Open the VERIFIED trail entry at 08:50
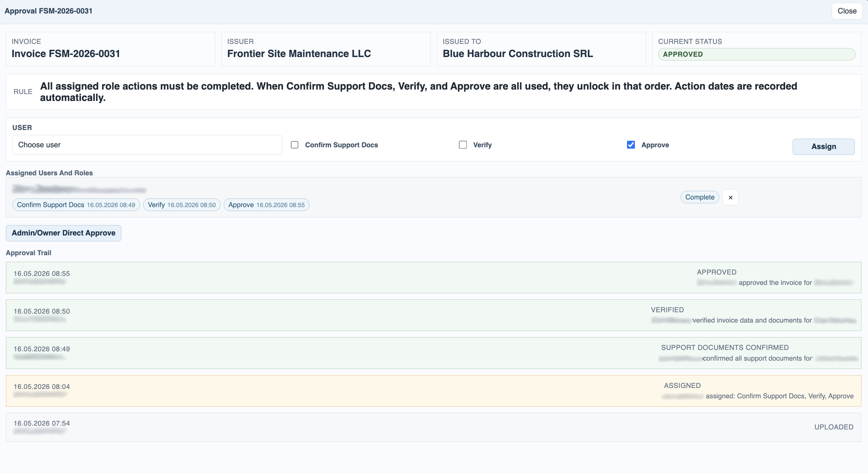 click(433, 315)
